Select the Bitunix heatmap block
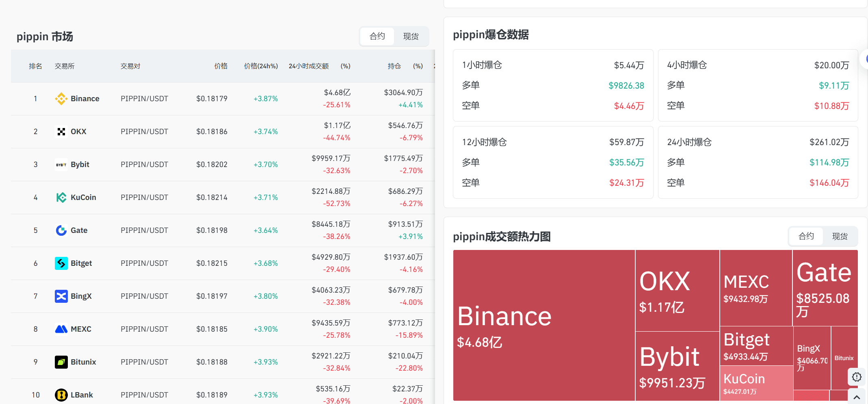The height and width of the screenshot is (404, 868). [x=844, y=358]
